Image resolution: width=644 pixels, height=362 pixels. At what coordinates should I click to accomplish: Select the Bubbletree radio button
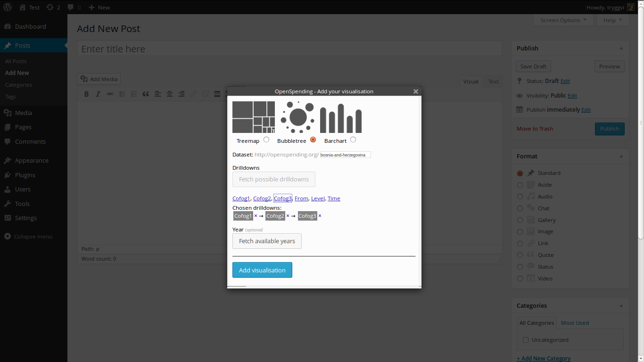pos(313,140)
